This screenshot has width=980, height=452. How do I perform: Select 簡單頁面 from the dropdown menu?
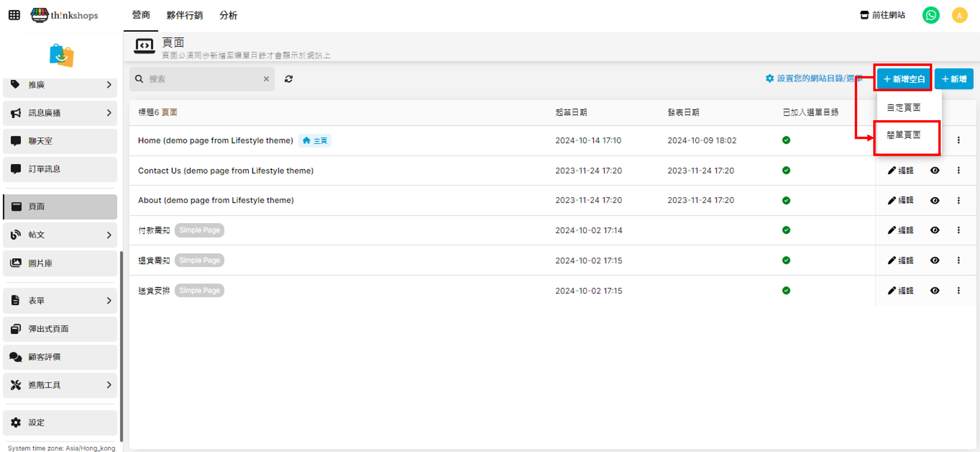[x=904, y=135]
